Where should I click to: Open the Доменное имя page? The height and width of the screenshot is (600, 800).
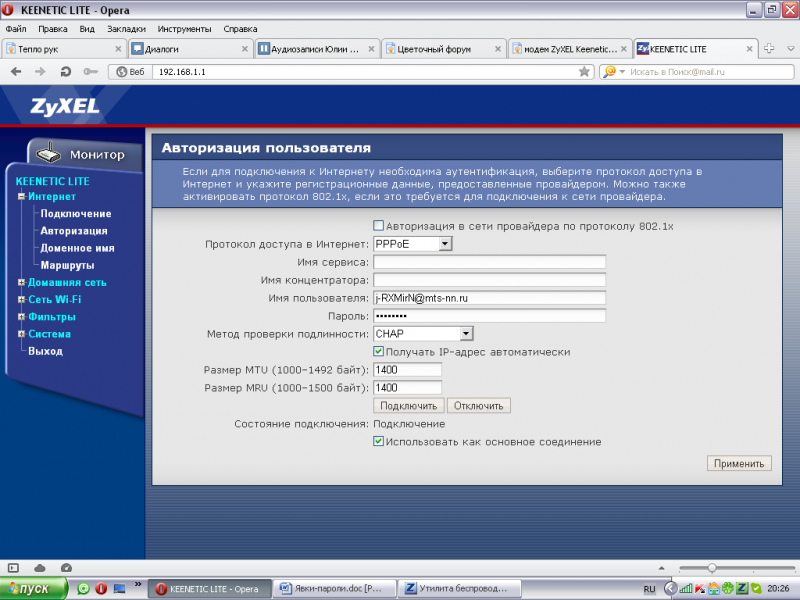[x=77, y=248]
